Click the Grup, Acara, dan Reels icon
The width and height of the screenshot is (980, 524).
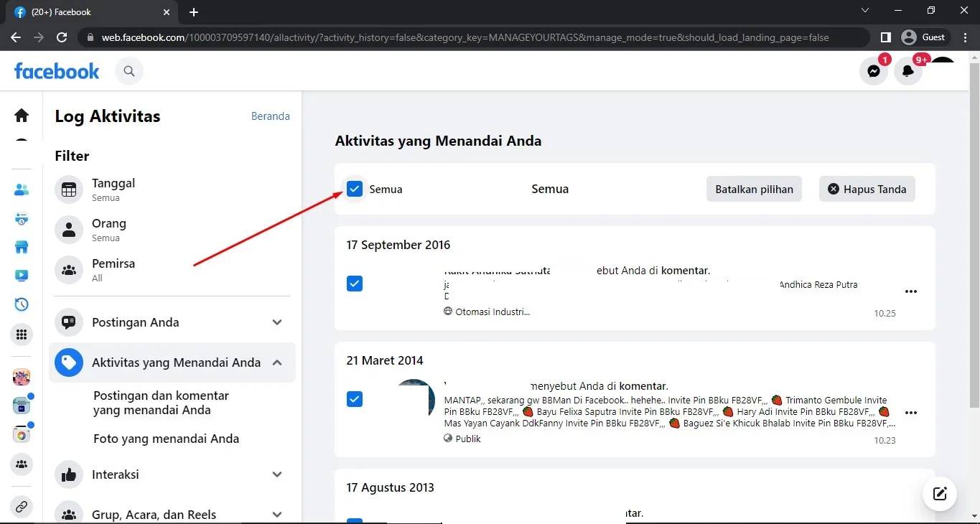(69, 513)
